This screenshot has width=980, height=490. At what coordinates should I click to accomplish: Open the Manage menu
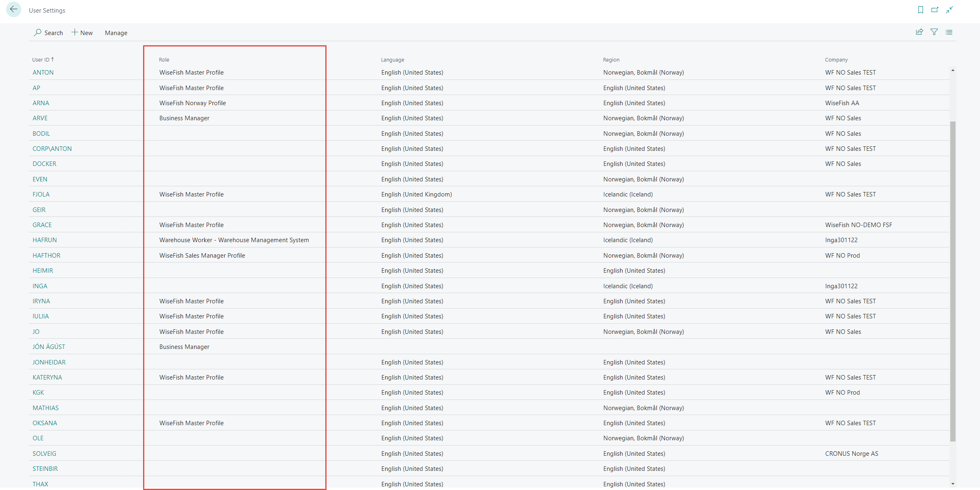(x=116, y=33)
